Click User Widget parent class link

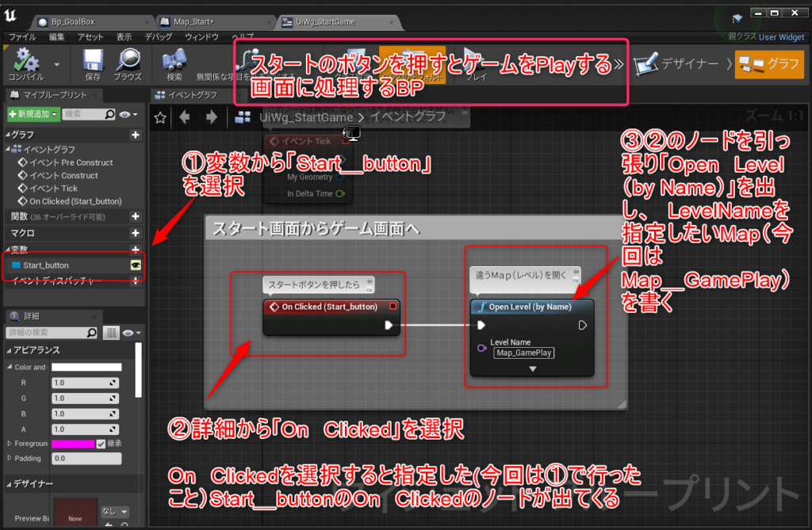click(x=781, y=36)
